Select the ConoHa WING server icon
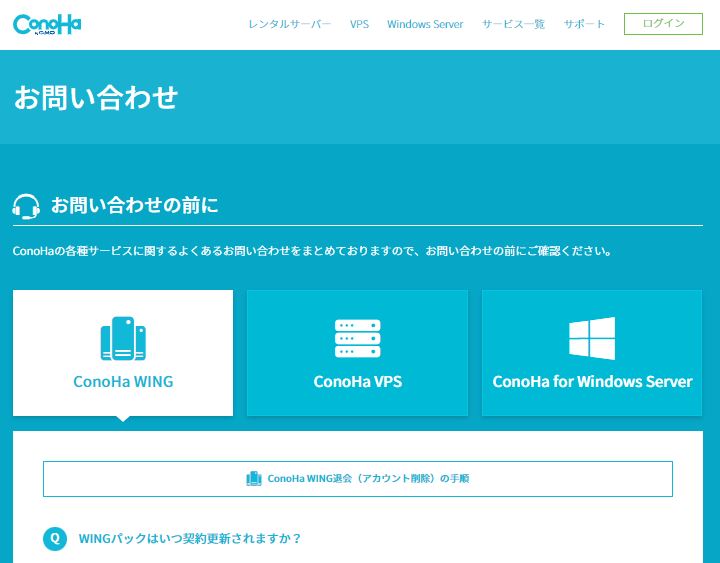This screenshot has height=563, width=720. click(x=123, y=339)
